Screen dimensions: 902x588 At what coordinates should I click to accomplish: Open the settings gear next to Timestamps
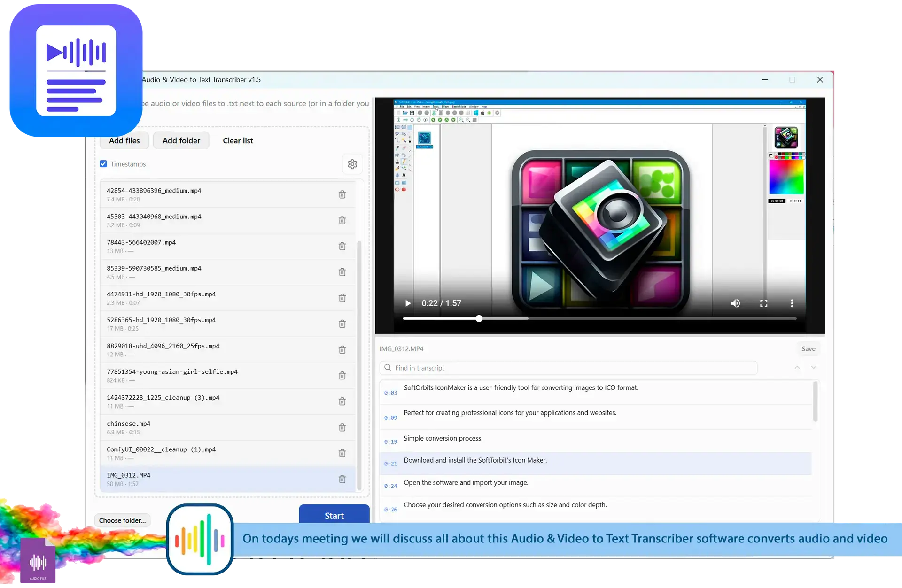pos(352,164)
